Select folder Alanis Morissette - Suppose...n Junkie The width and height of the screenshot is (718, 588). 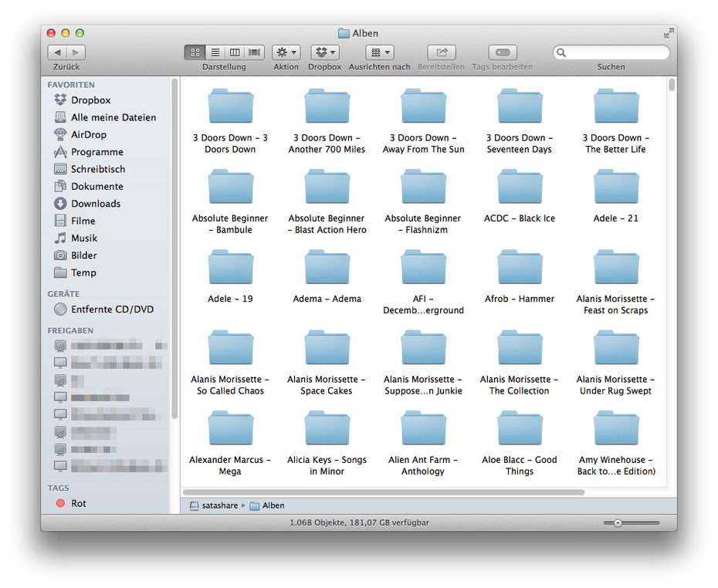point(424,348)
